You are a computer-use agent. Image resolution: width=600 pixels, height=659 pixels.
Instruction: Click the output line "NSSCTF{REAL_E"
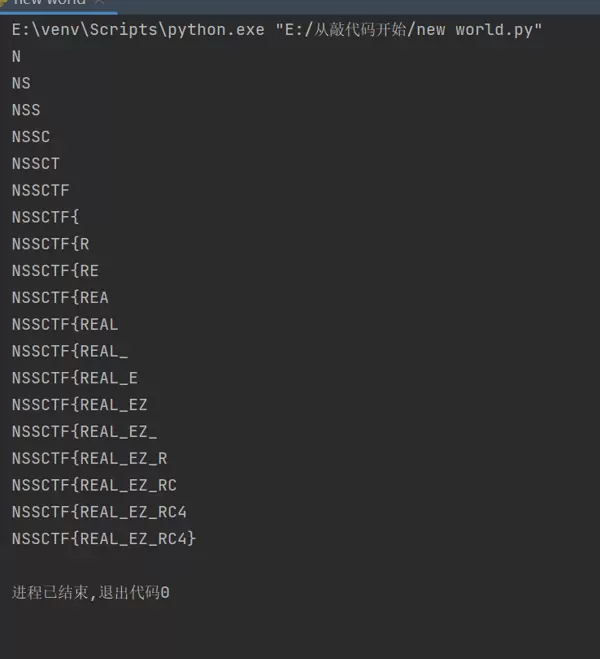click(x=75, y=378)
